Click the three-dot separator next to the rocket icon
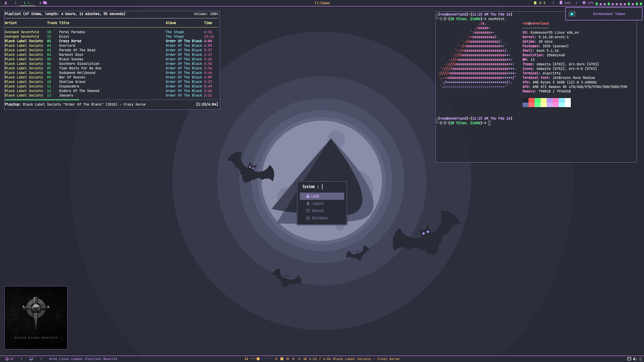This screenshot has height=362, width=644. coord(16,3)
